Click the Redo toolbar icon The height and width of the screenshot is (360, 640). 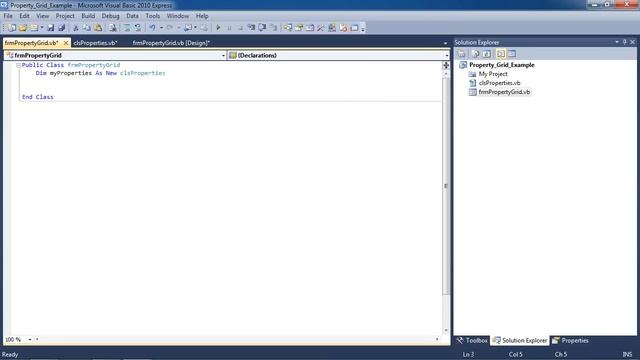pyautogui.click(x=169, y=28)
